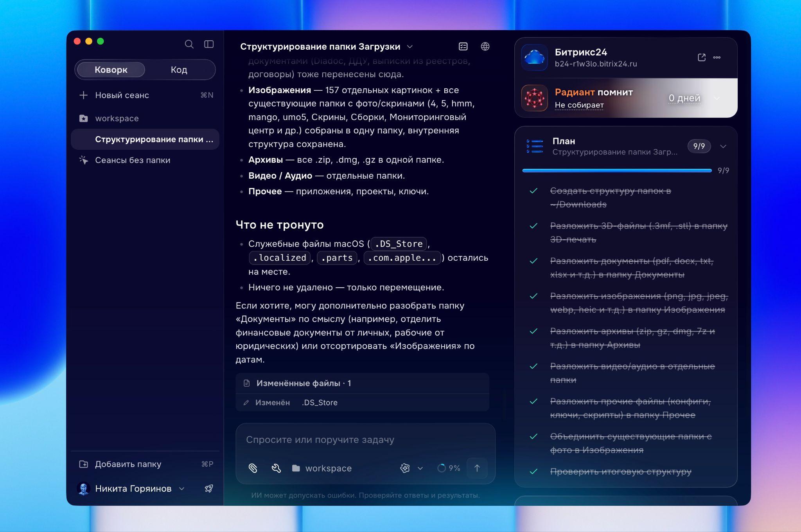Viewport: 801px width, 532px height.
Task: Select workspace folder label in composer
Action: [329, 468]
